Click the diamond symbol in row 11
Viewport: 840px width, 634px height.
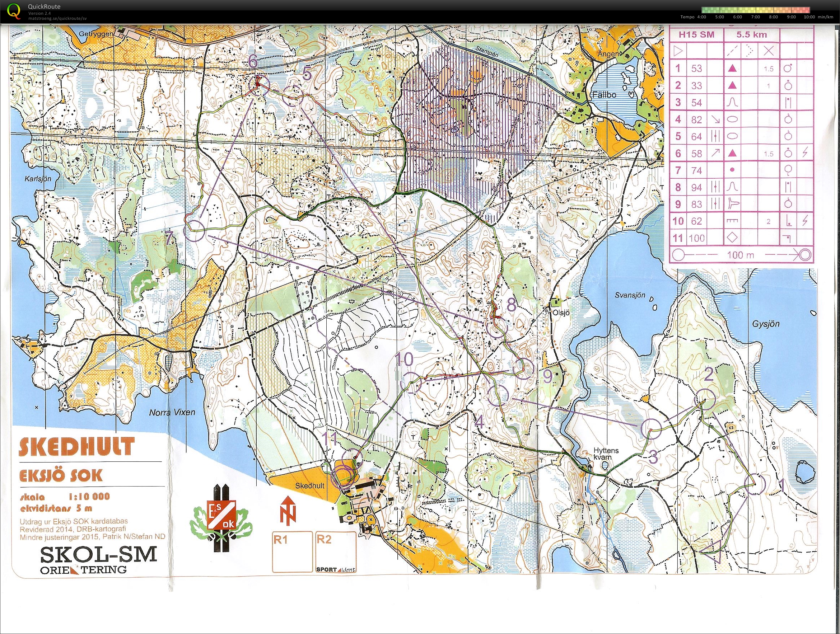tap(733, 238)
